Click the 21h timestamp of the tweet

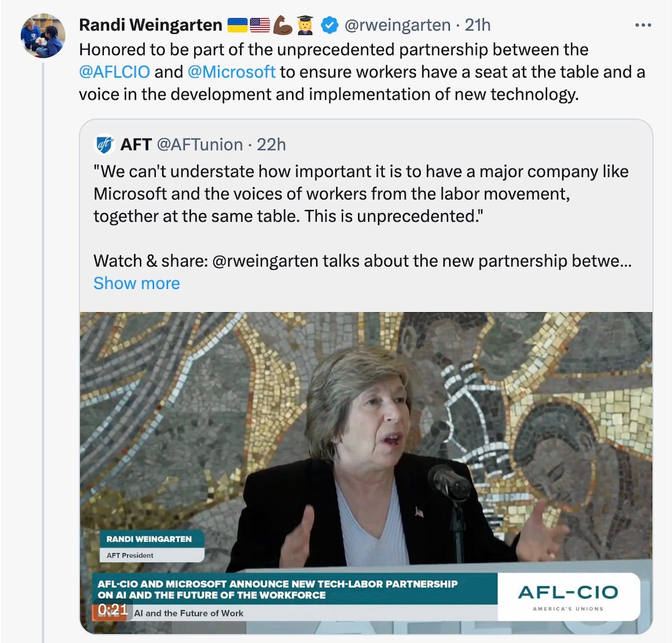click(x=477, y=25)
